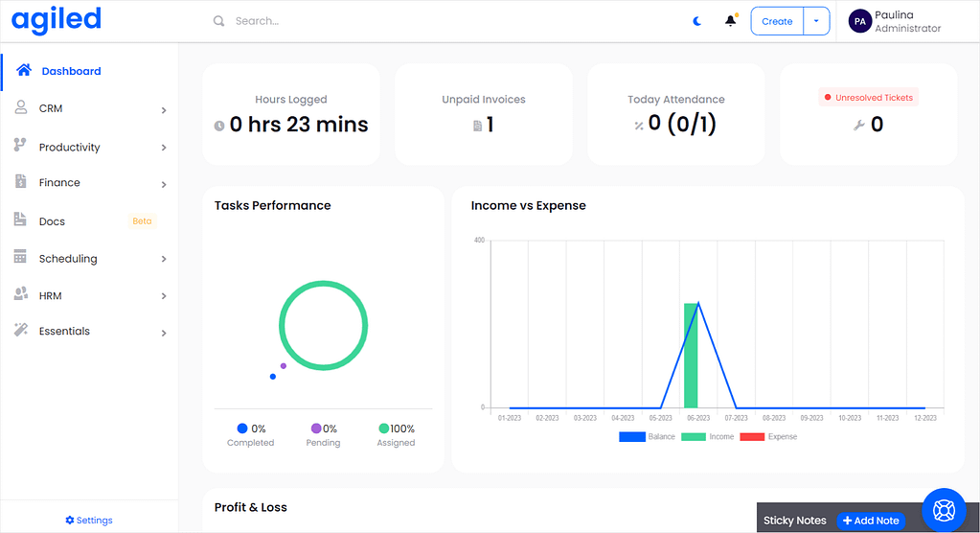Click the Income vs Expense heading
Image resolution: width=980 pixels, height=533 pixels.
528,205
